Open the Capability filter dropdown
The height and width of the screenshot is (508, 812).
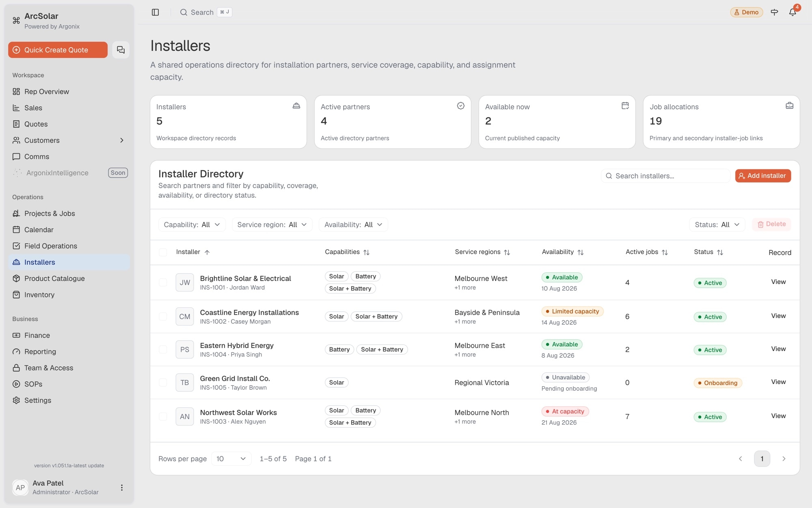pyautogui.click(x=192, y=225)
